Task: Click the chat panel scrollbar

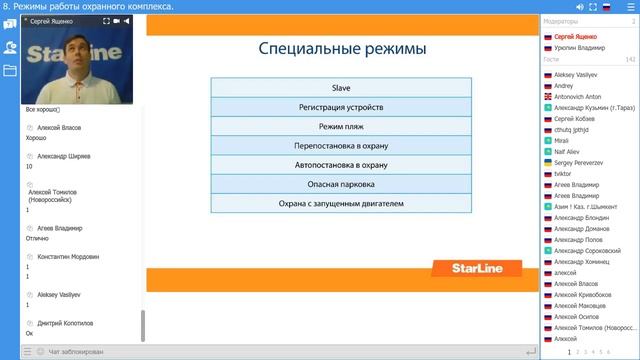Action: tap(143, 326)
